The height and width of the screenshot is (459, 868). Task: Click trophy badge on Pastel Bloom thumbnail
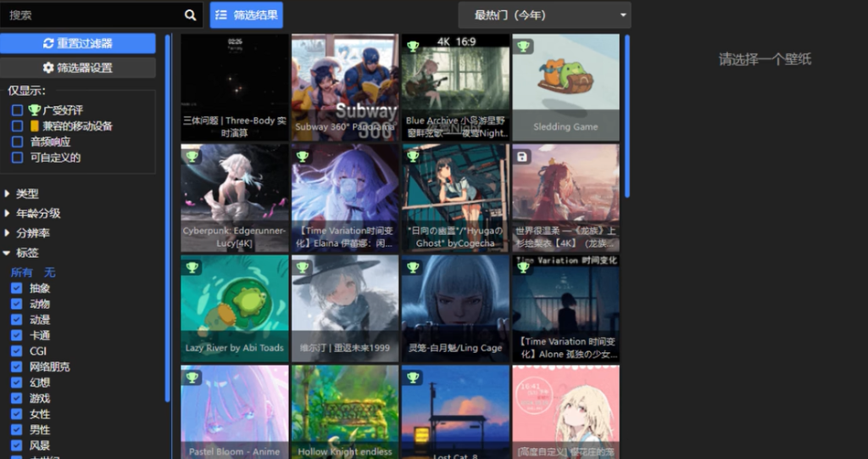click(192, 378)
